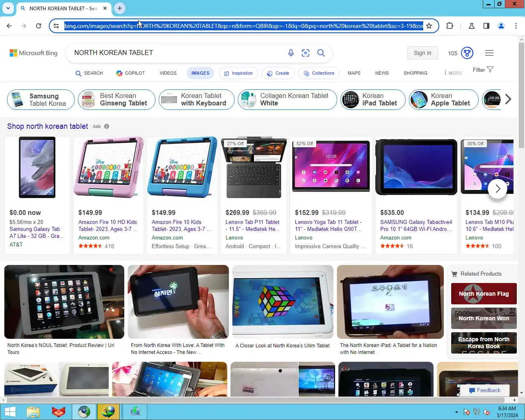The height and width of the screenshot is (420, 525).
Task: Open Escape from North Korea Book product
Action: coord(484,343)
